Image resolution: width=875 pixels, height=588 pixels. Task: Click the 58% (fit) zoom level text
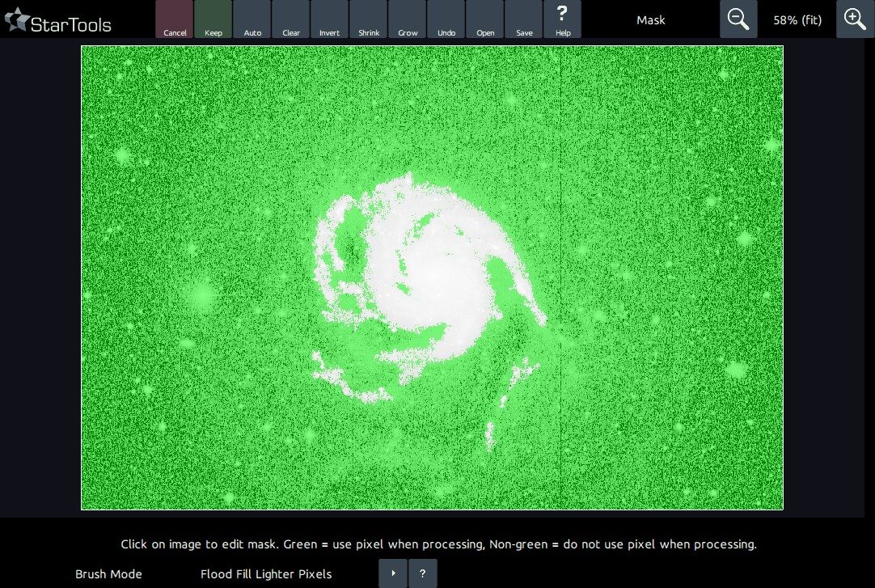click(x=797, y=20)
